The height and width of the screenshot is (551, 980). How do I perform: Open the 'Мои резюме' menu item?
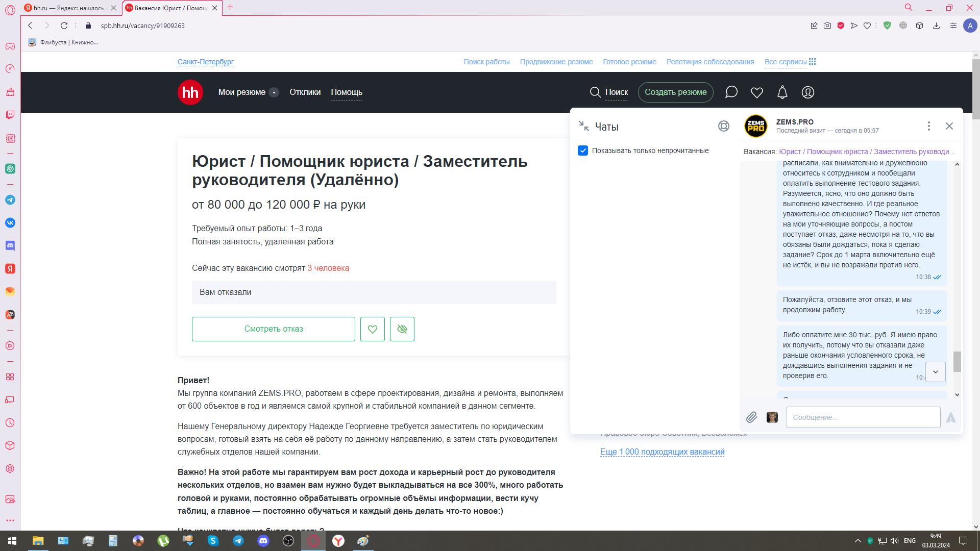click(242, 92)
